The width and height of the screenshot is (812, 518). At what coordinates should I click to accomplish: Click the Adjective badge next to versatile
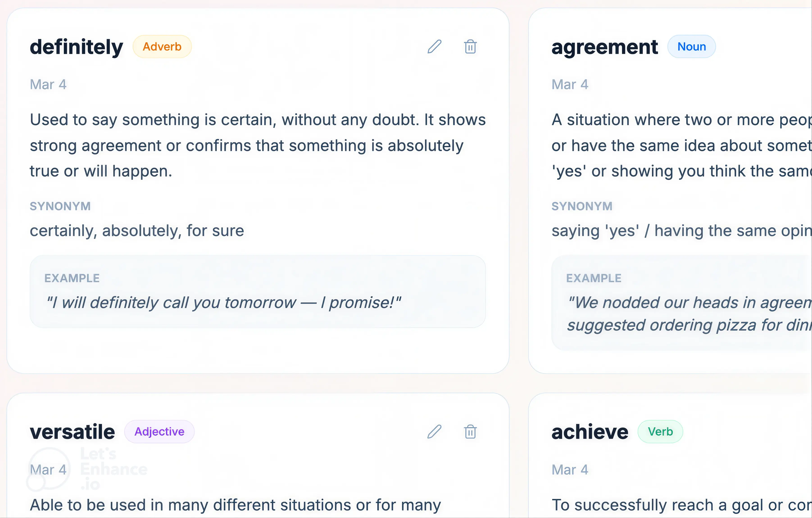click(159, 432)
